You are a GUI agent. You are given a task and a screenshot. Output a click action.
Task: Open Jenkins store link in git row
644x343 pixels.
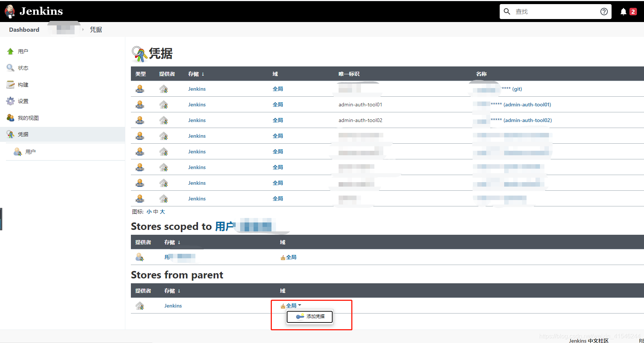coord(197,89)
